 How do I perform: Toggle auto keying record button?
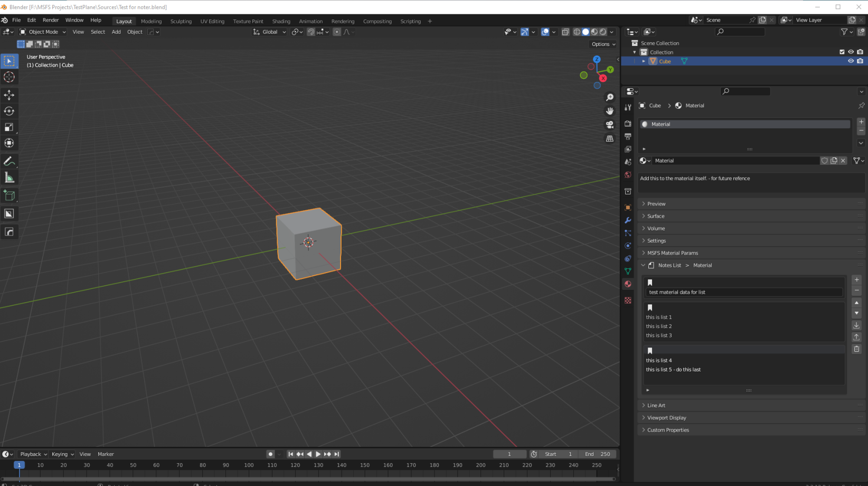coord(270,454)
